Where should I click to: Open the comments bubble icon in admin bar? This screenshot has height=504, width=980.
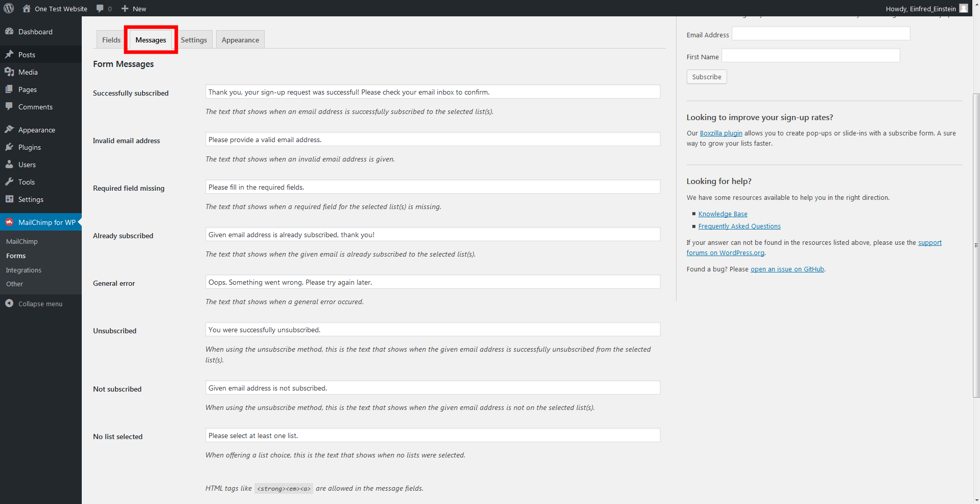tap(100, 9)
